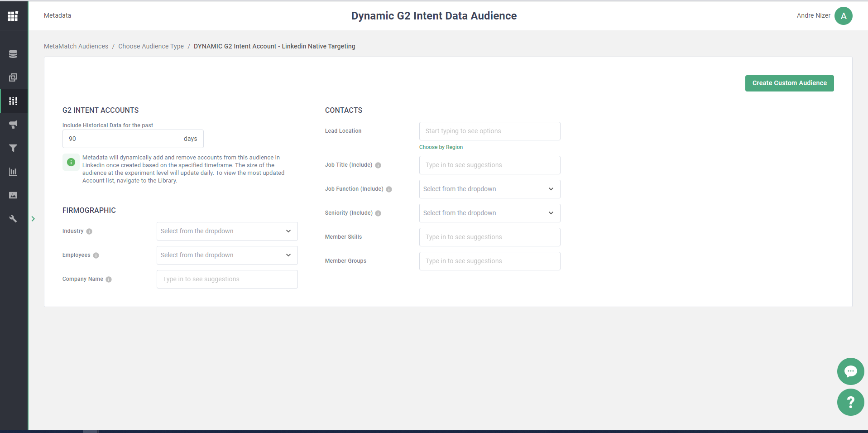Viewport: 868px width, 433px height.
Task: Open the bar chart reports icon
Action: pyautogui.click(x=13, y=172)
